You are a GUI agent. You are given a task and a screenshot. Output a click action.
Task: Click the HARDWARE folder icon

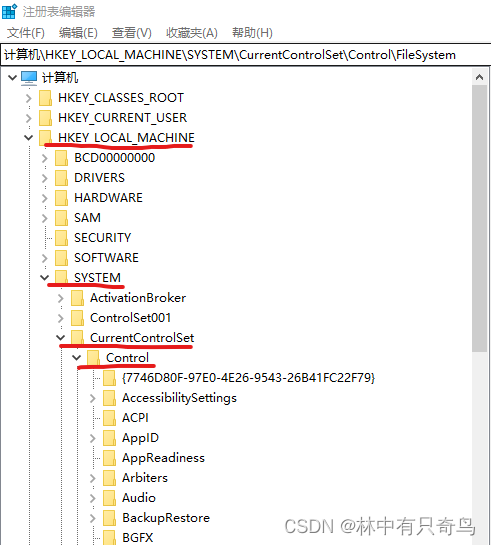[x=62, y=198]
